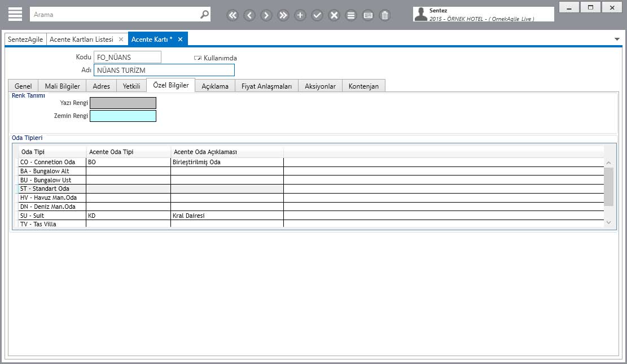Select the HV - Havuz Man.Oda row

[311, 198]
